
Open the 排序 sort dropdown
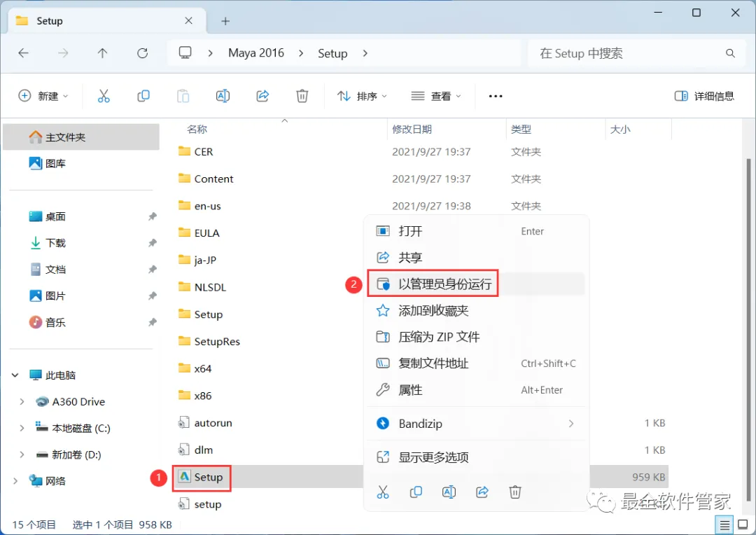(x=363, y=96)
